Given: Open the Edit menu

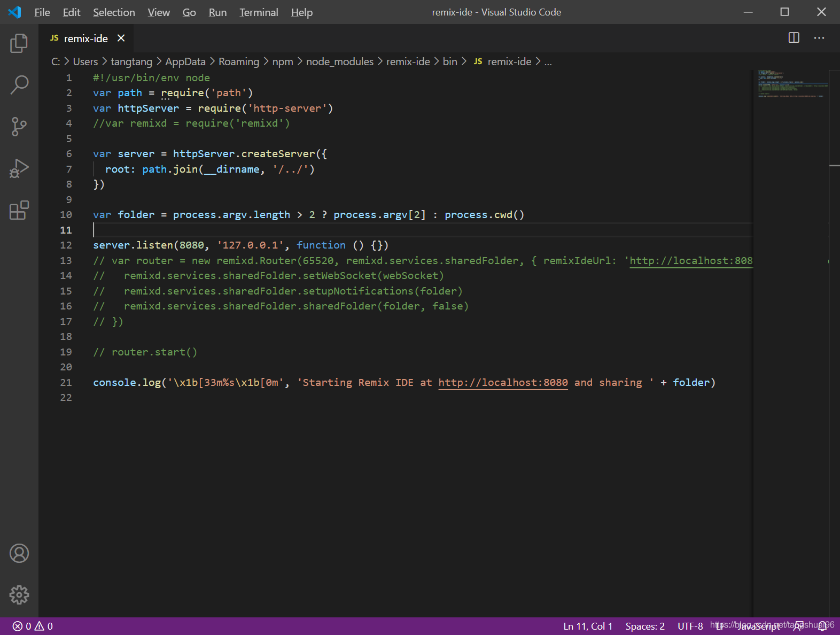Looking at the screenshot, I should pyautogui.click(x=72, y=12).
